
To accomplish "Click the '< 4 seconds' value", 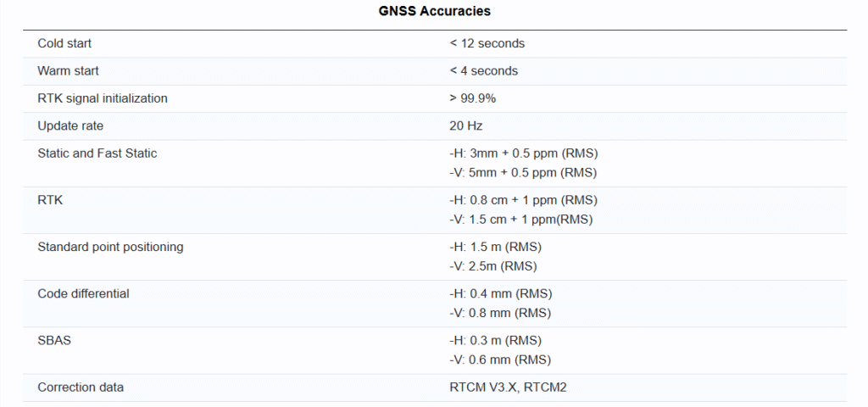I will [x=483, y=71].
